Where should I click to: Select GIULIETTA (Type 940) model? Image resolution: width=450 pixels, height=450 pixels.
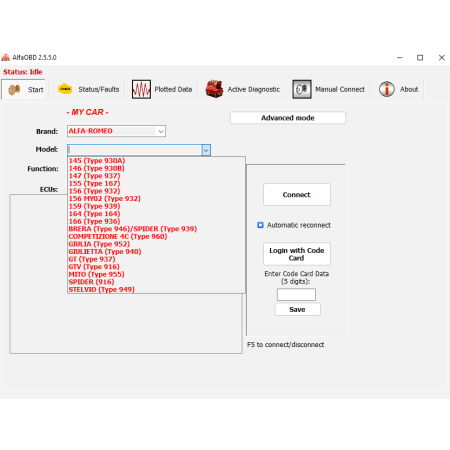tap(156, 251)
